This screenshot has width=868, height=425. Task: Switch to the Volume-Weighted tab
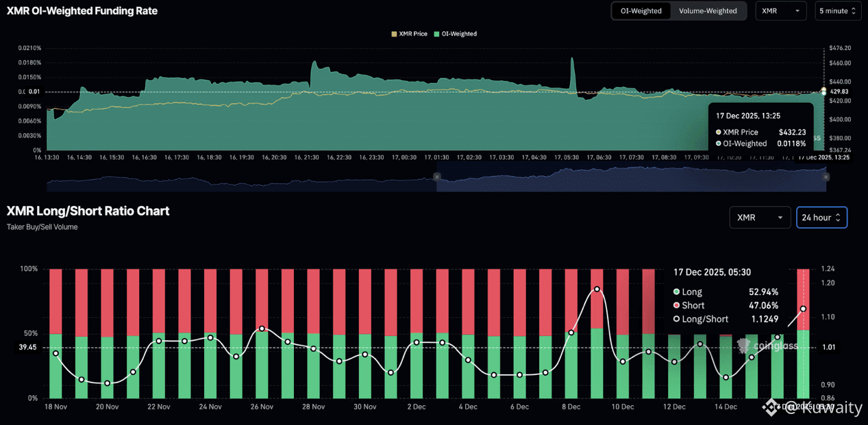click(x=708, y=11)
